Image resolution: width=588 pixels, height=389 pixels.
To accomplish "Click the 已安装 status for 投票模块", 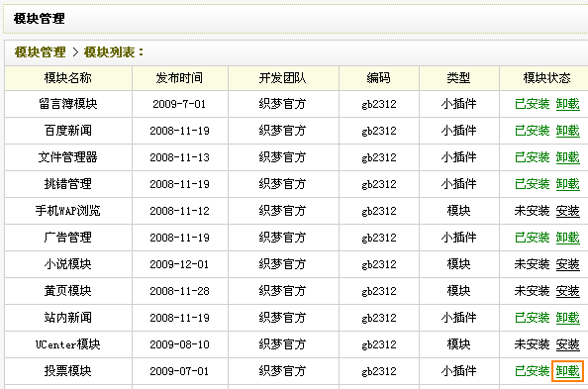I will (533, 371).
